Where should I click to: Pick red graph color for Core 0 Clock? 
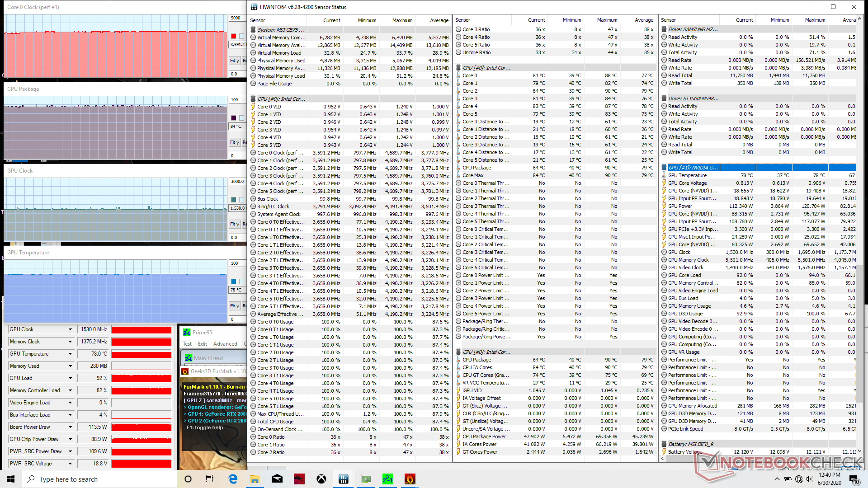click(x=234, y=36)
